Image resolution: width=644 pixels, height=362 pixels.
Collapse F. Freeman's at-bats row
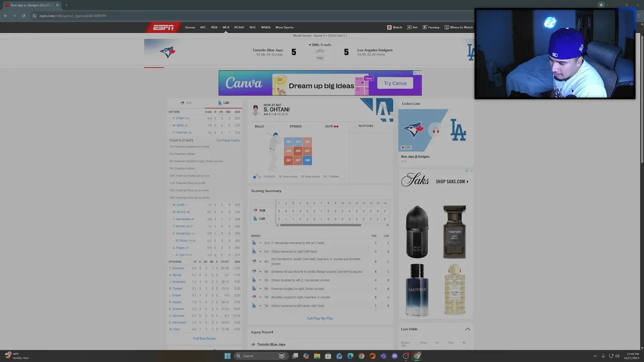tap(170, 132)
